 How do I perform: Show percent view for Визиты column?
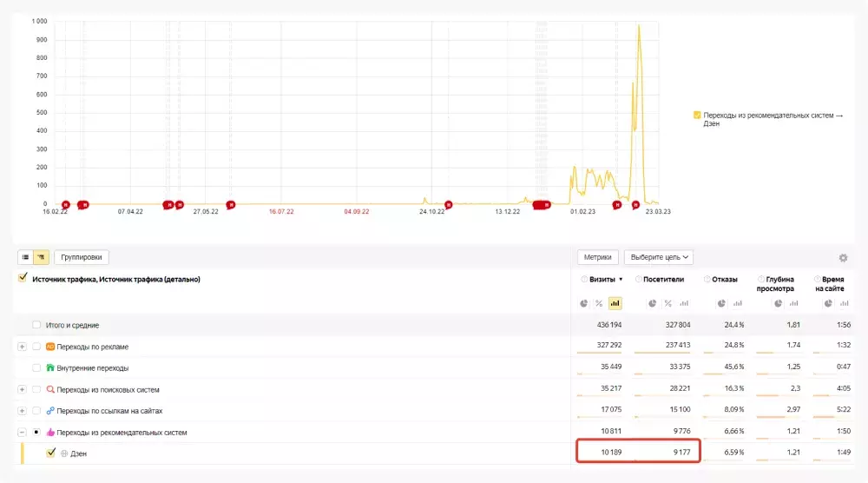click(x=599, y=303)
